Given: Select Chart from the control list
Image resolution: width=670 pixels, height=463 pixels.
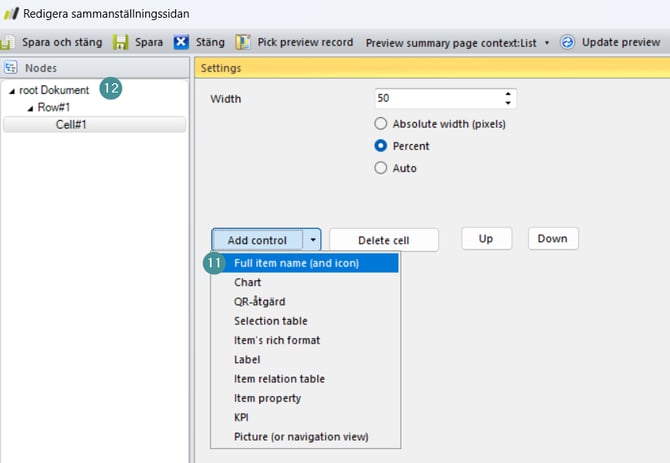Looking at the screenshot, I should pos(248,283).
